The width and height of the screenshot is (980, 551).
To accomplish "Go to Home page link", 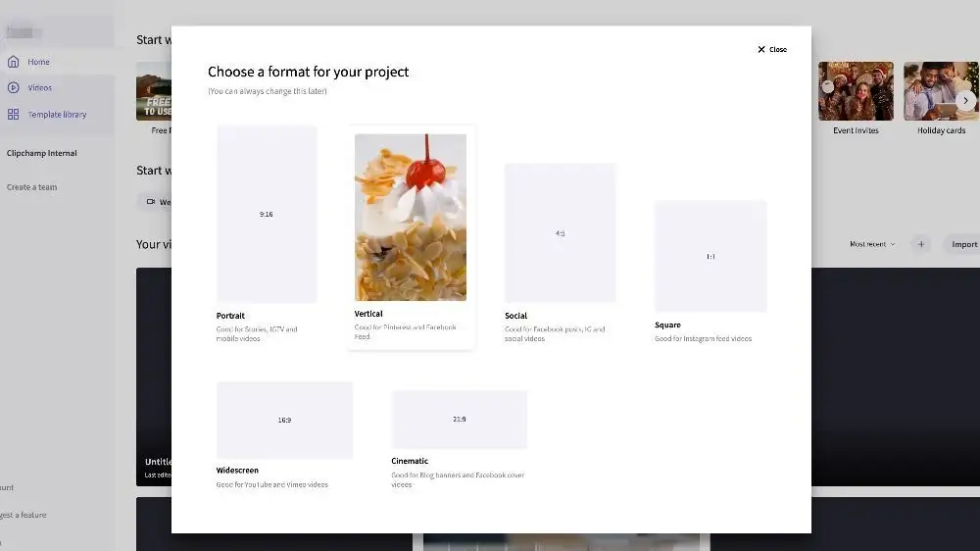I will 39,62.
